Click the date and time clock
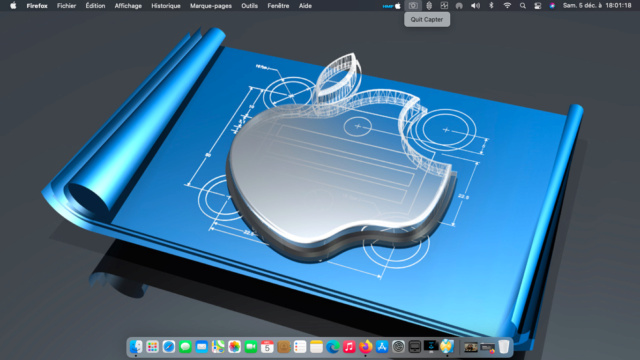The height and width of the screenshot is (360, 640). coord(597,6)
